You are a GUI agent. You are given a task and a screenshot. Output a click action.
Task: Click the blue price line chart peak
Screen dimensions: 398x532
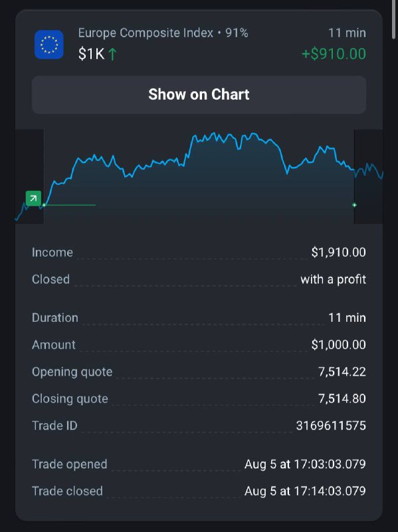click(x=214, y=134)
